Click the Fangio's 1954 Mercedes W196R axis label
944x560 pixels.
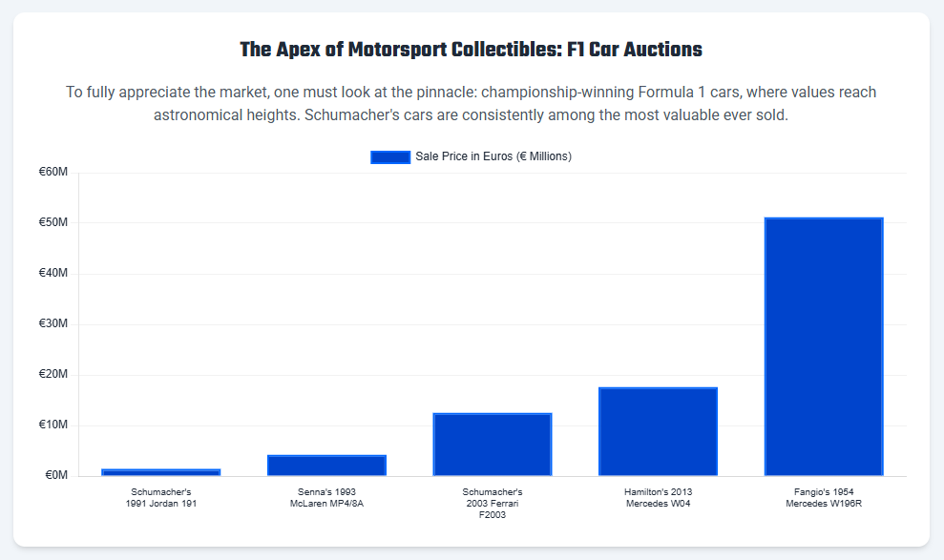point(824,498)
